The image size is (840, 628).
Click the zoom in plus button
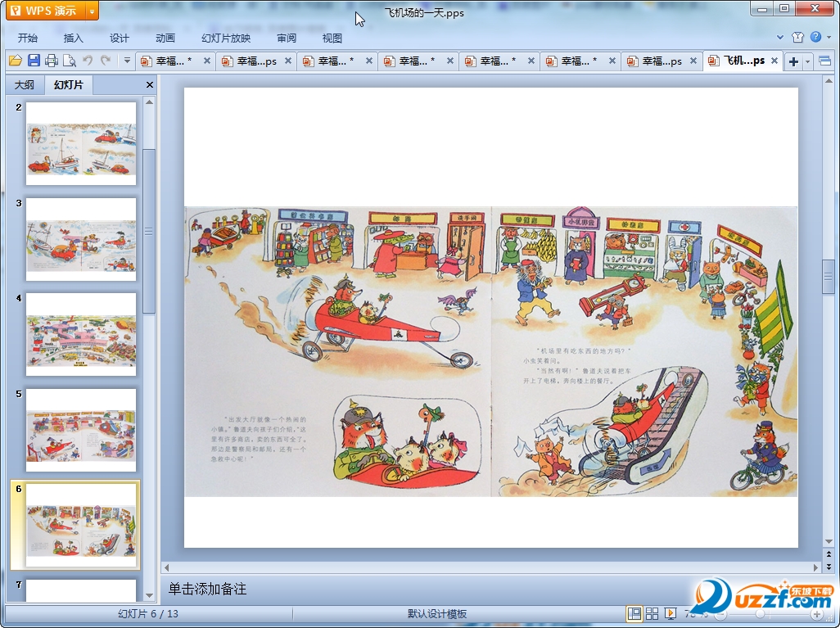coord(816,614)
